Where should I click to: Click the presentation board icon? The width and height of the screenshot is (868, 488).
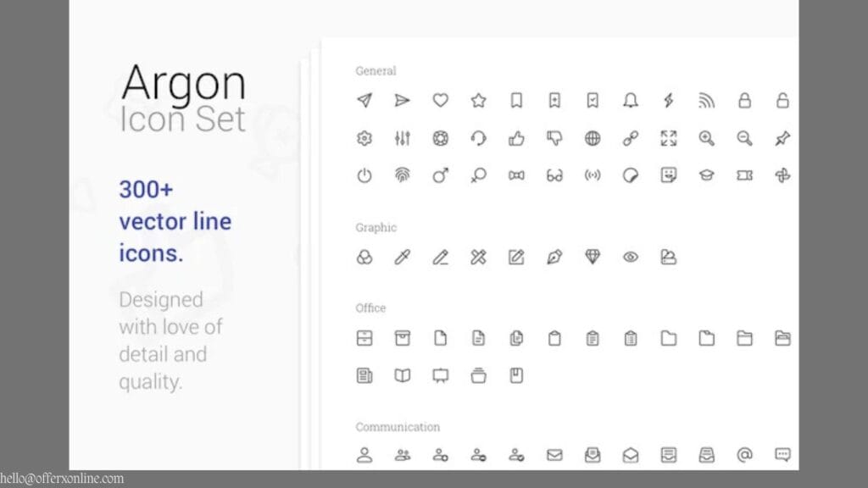point(441,375)
